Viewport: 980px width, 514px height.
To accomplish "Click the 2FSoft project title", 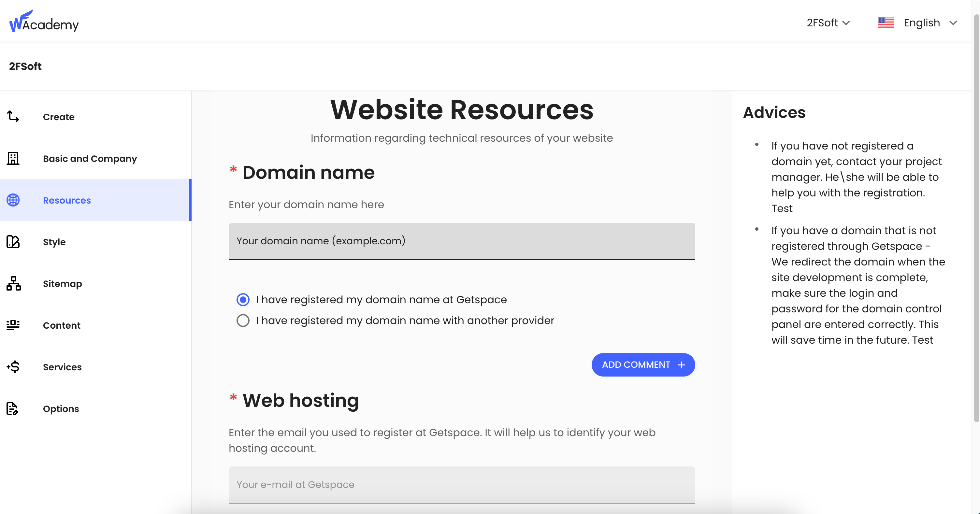I will (25, 66).
